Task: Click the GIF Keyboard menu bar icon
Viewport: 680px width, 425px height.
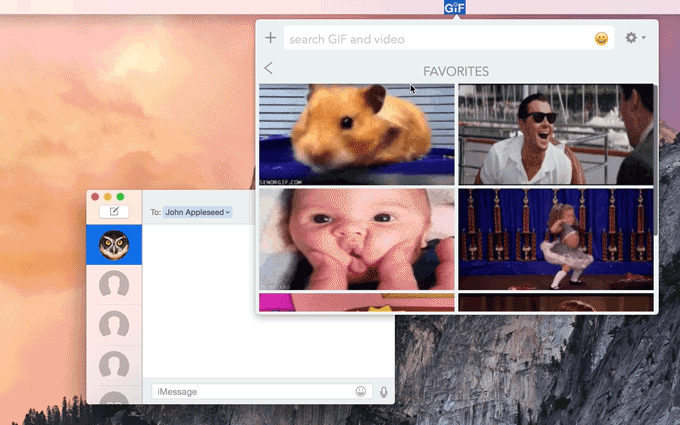Action: pos(455,7)
